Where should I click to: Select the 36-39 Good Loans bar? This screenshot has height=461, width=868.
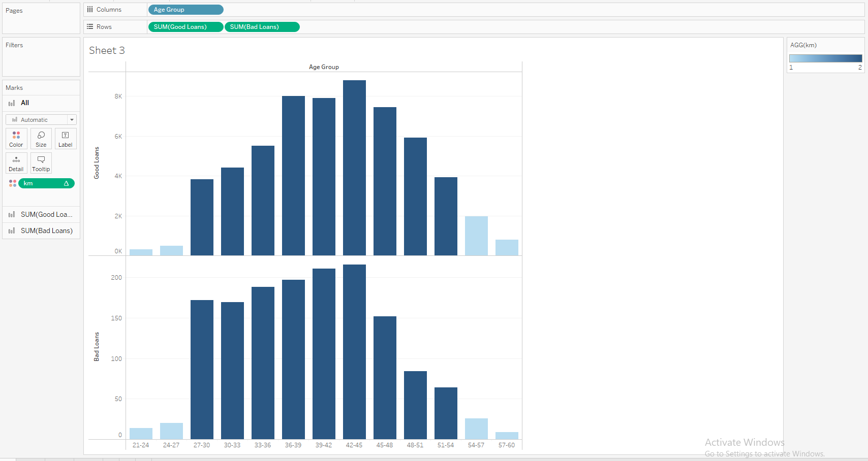click(293, 176)
